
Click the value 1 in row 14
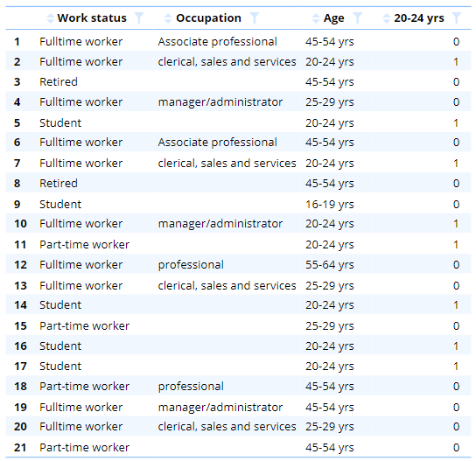(456, 305)
